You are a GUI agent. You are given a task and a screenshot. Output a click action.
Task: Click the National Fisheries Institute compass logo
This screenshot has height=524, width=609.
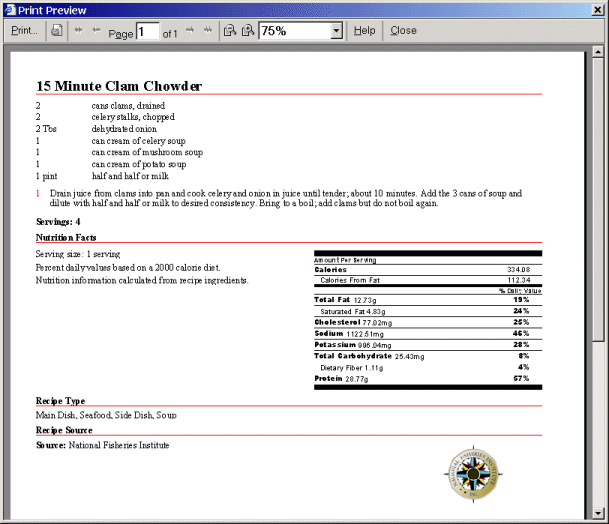coord(473,474)
